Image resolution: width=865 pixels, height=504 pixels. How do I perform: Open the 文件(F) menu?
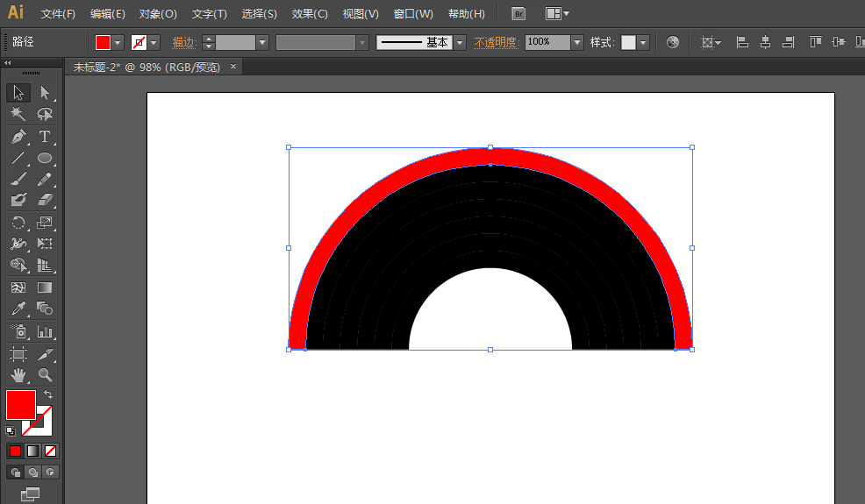(58, 14)
